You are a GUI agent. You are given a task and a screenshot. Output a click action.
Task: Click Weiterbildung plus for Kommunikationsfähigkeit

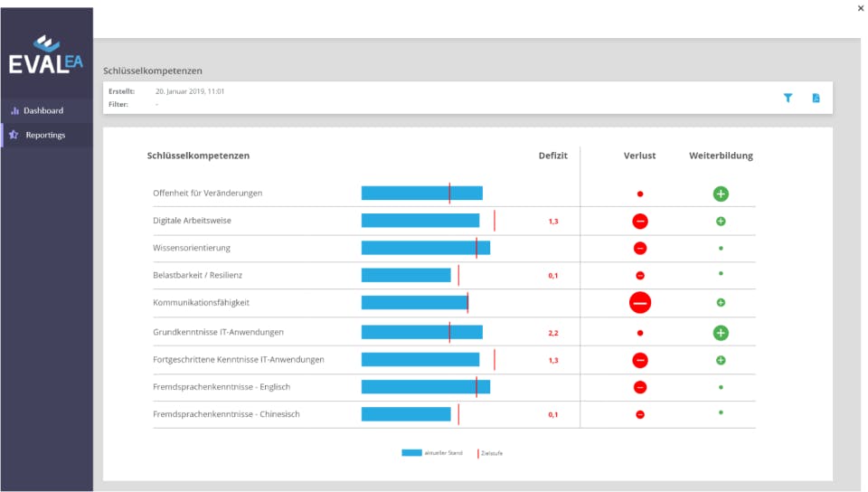(x=721, y=303)
